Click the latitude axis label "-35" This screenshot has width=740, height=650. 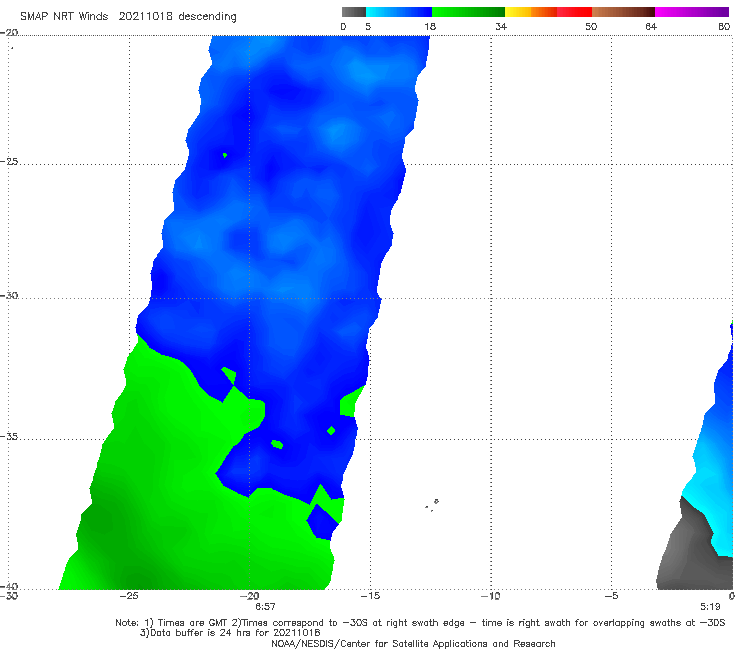[x=9, y=437]
